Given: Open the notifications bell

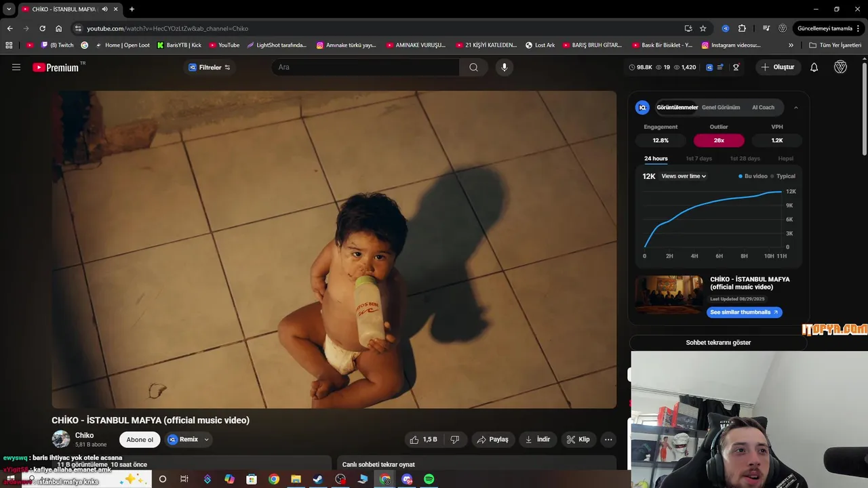Looking at the screenshot, I should click(814, 67).
